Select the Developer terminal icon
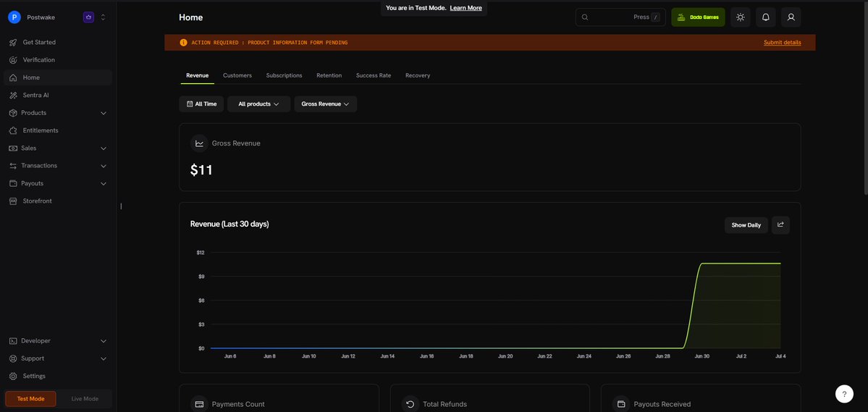 (13, 341)
